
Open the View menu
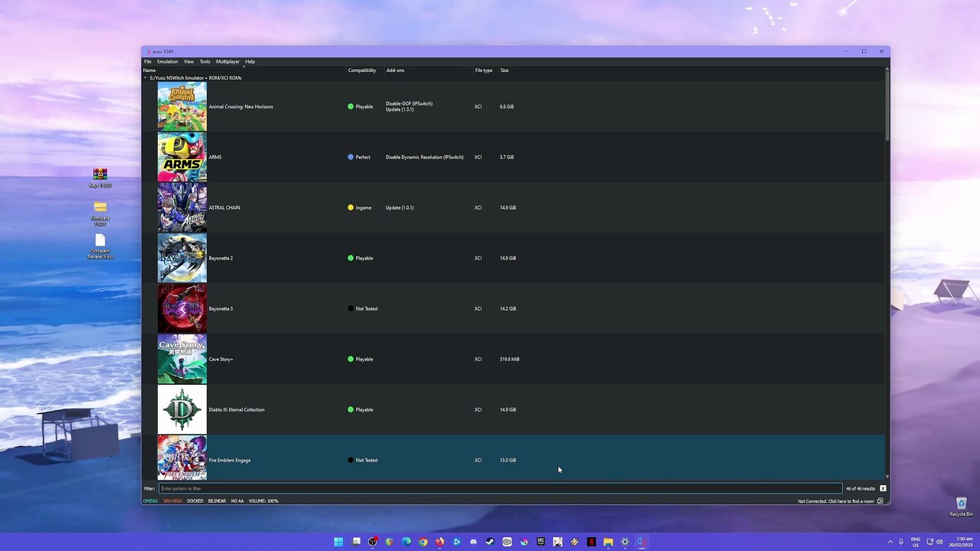tap(188, 61)
